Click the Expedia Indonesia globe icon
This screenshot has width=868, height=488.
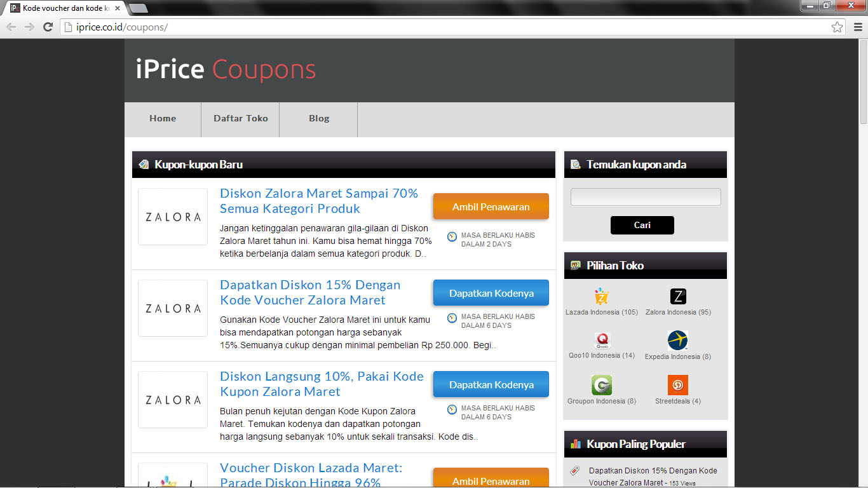pyautogui.click(x=678, y=341)
